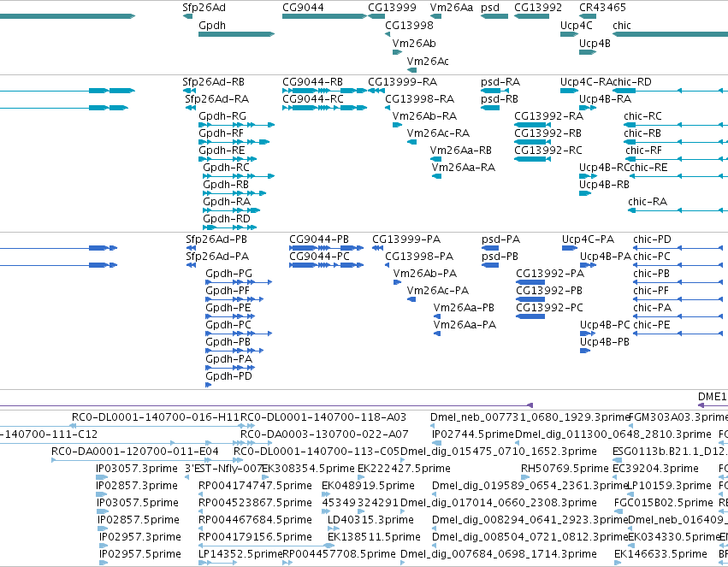Select the CG13998 gene label
This screenshot has height=567, width=728.
pyautogui.click(x=409, y=26)
